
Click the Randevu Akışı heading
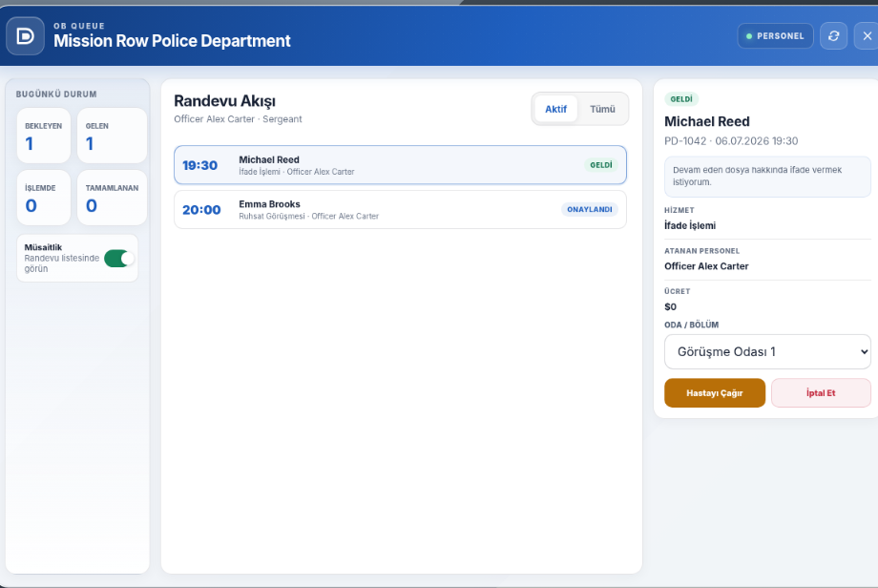click(x=224, y=101)
